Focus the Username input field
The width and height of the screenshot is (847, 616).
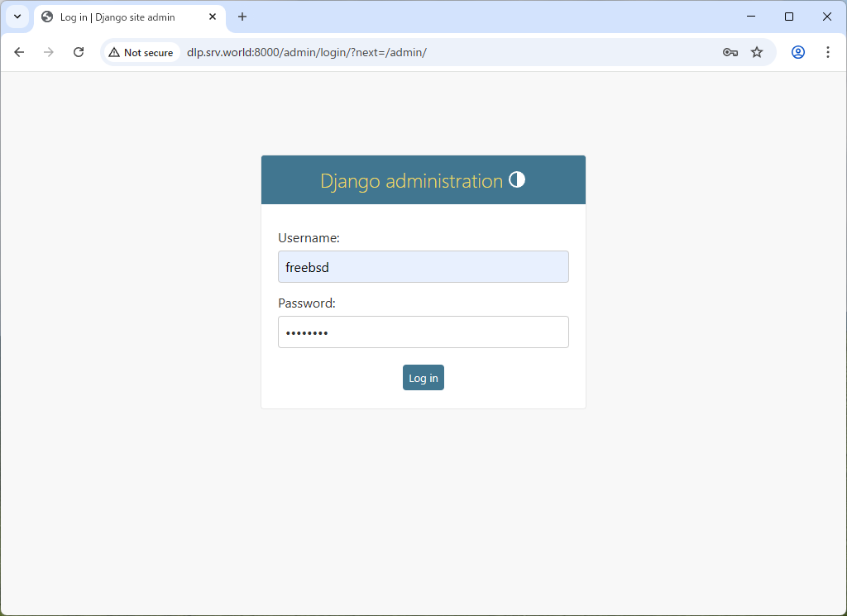click(x=423, y=266)
